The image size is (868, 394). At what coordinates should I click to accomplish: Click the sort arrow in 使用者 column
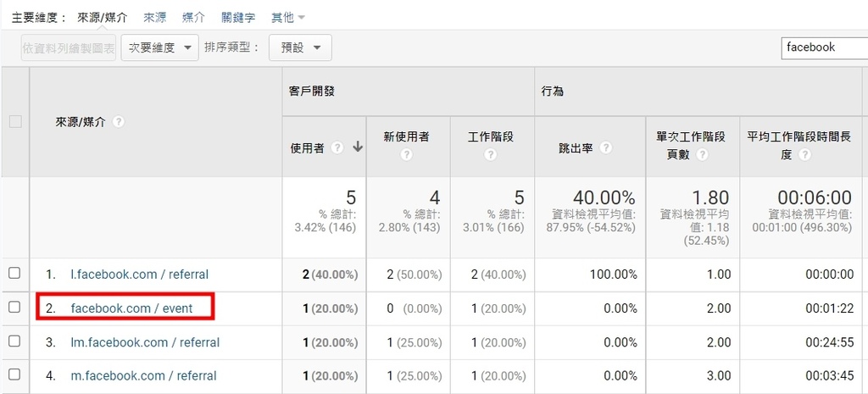coord(358,147)
